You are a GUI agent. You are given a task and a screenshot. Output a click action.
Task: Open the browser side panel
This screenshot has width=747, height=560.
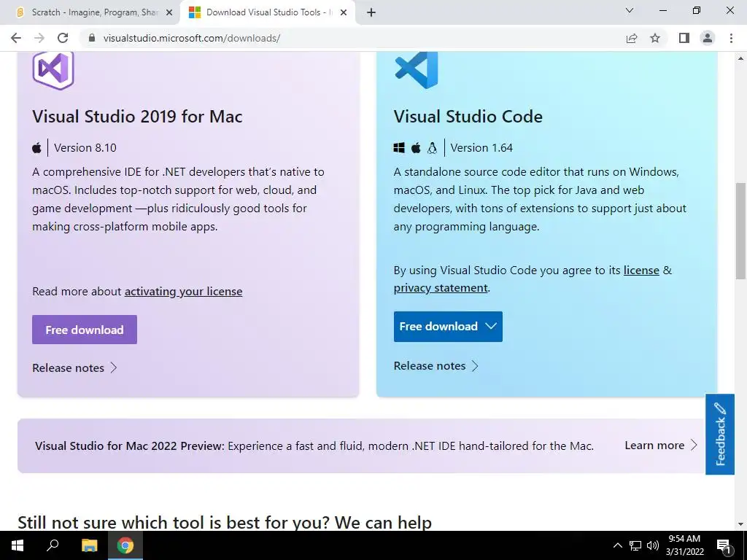coord(684,38)
